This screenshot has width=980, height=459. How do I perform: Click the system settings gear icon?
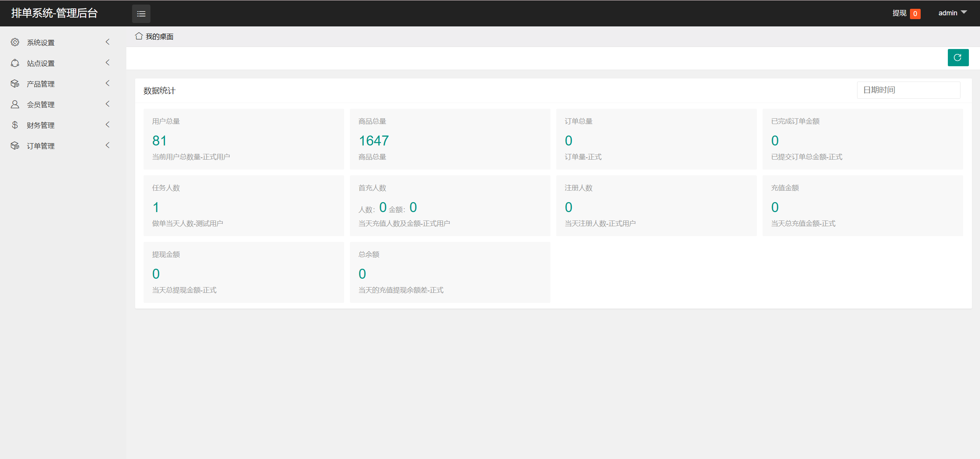point(15,42)
